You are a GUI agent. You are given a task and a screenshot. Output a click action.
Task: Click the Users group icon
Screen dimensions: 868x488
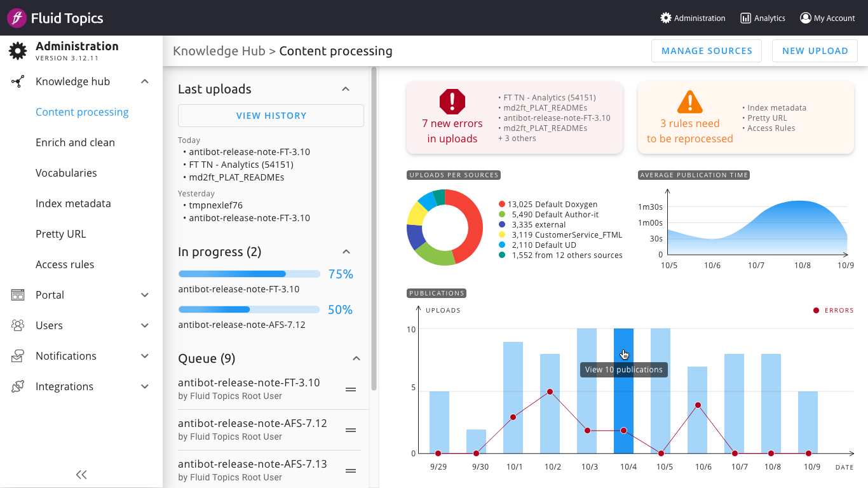coord(18,325)
